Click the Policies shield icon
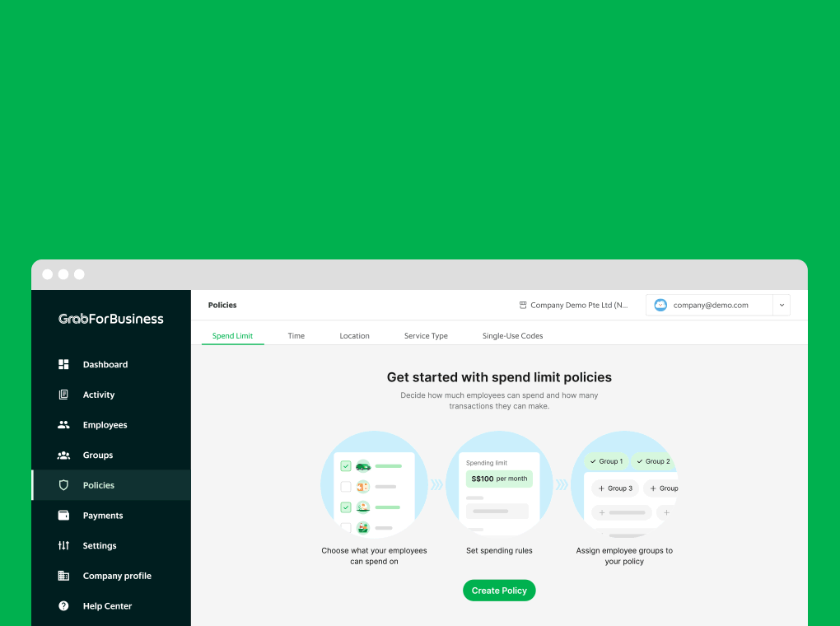Viewport: 840px width, 626px height. point(63,485)
